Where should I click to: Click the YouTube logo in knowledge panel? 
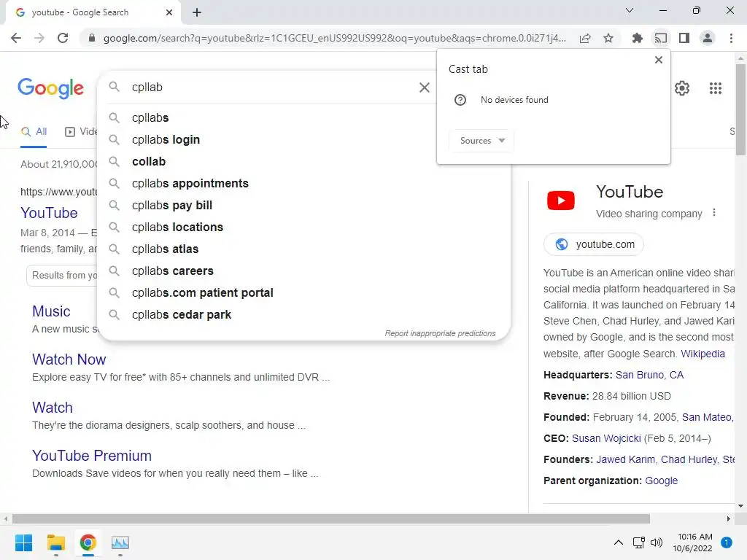pos(561,201)
